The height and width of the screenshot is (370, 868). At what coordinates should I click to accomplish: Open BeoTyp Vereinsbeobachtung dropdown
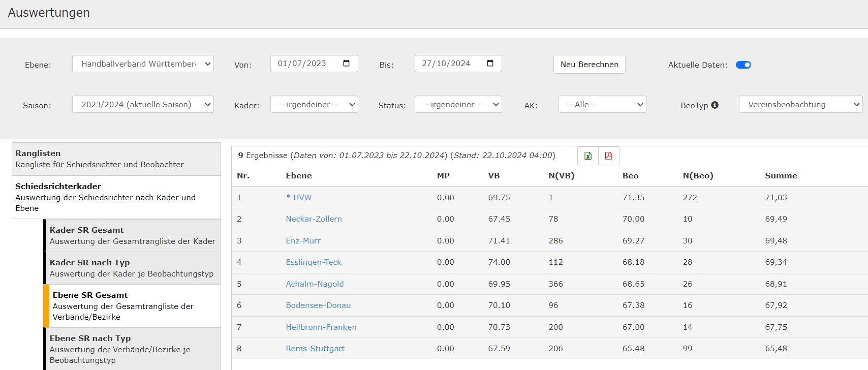click(800, 105)
